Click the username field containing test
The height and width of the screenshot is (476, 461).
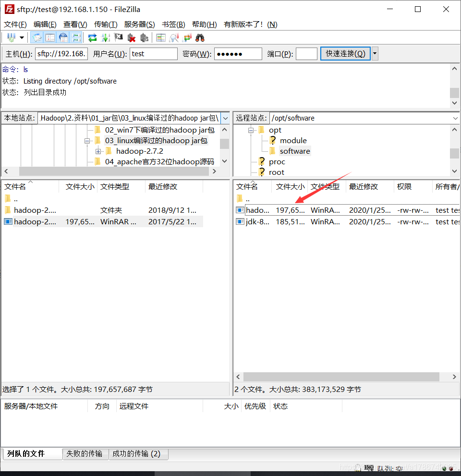point(154,54)
